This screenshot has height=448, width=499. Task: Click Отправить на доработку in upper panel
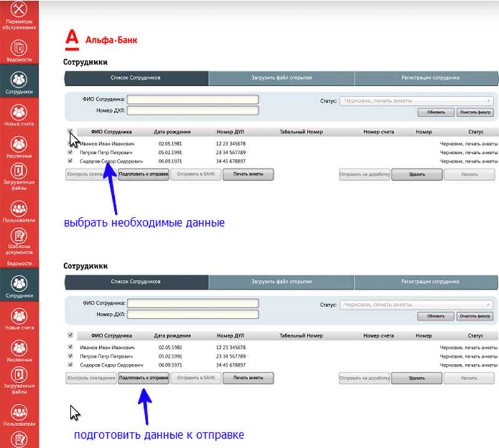tap(364, 174)
